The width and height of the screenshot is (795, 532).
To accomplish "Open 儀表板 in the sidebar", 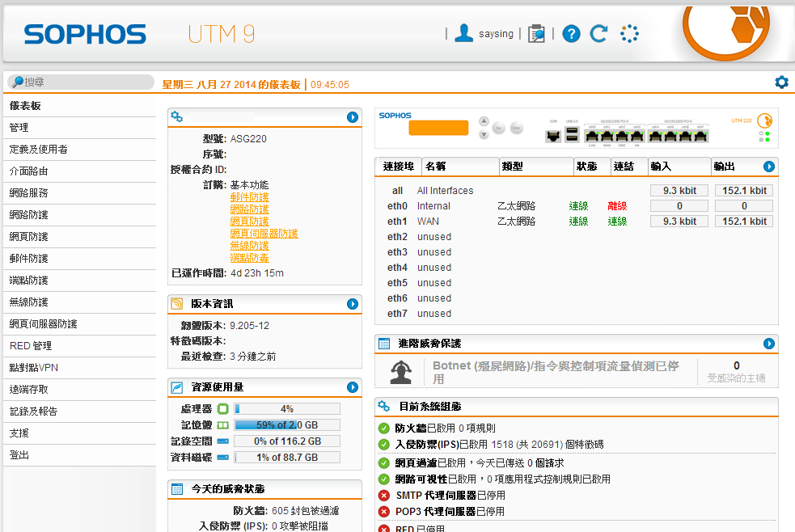I will [79, 106].
